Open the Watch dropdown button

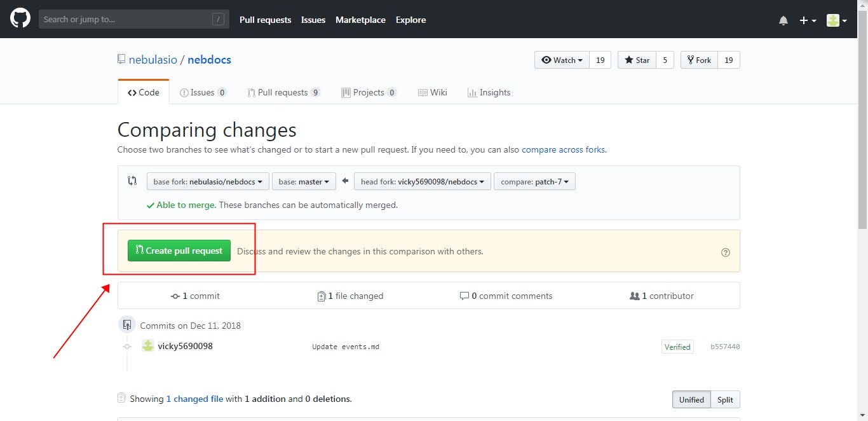tap(562, 60)
